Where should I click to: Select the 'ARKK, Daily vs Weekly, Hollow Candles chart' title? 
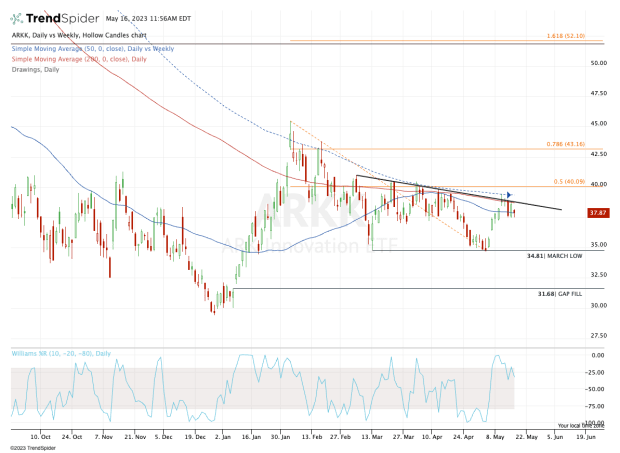[79, 35]
